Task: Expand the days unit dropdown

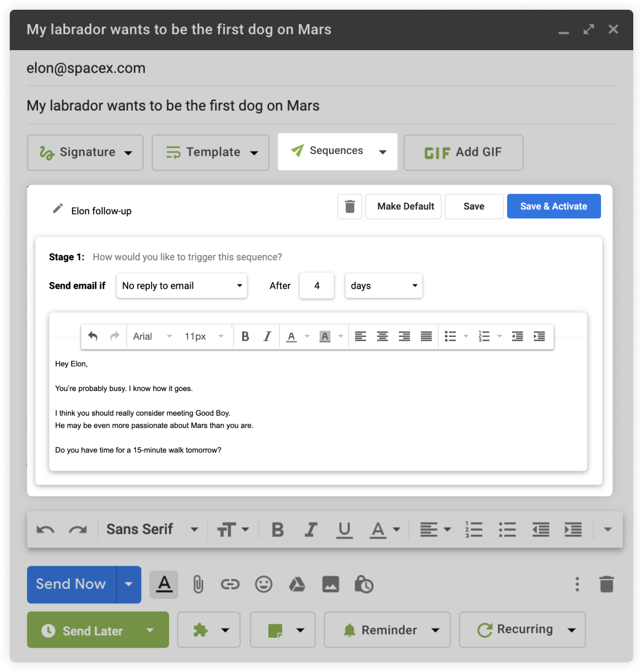Action: pyautogui.click(x=383, y=286)
